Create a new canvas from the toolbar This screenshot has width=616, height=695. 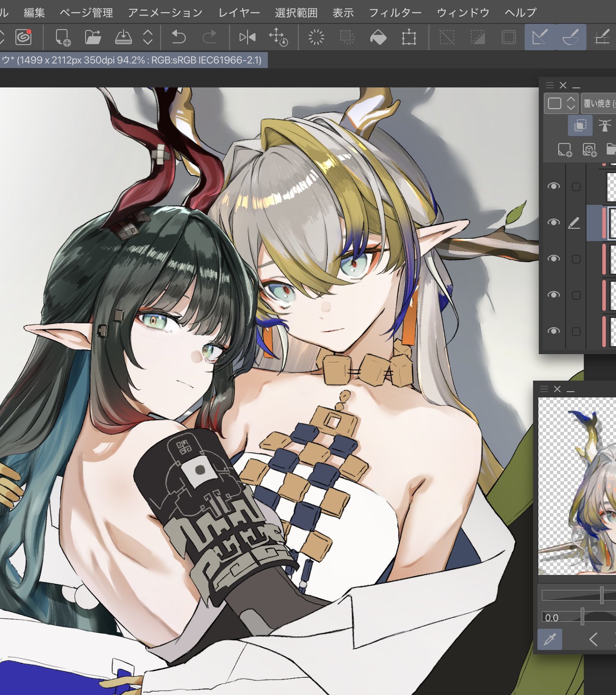point(63,37)
